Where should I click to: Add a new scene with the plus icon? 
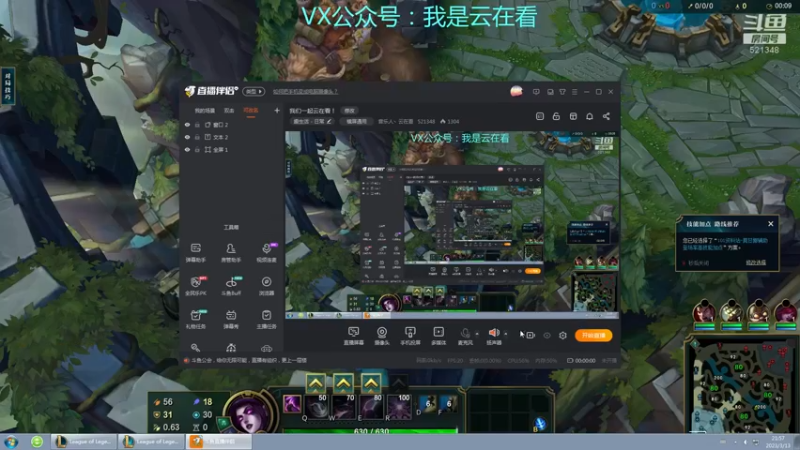(277, 110)
